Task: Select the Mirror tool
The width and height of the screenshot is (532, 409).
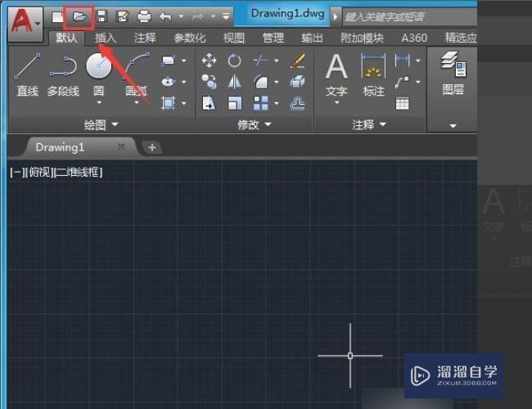Action: pos(234,82)
